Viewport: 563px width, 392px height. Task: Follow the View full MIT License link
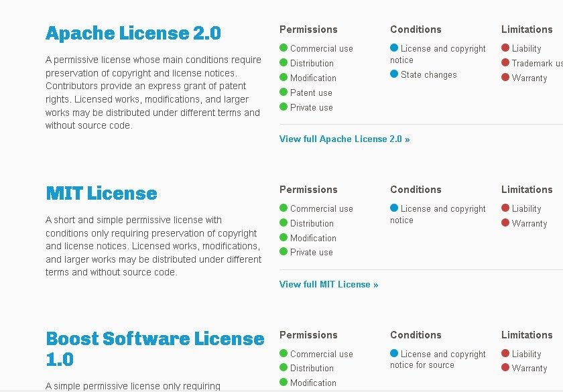click(x=328, y=284)
